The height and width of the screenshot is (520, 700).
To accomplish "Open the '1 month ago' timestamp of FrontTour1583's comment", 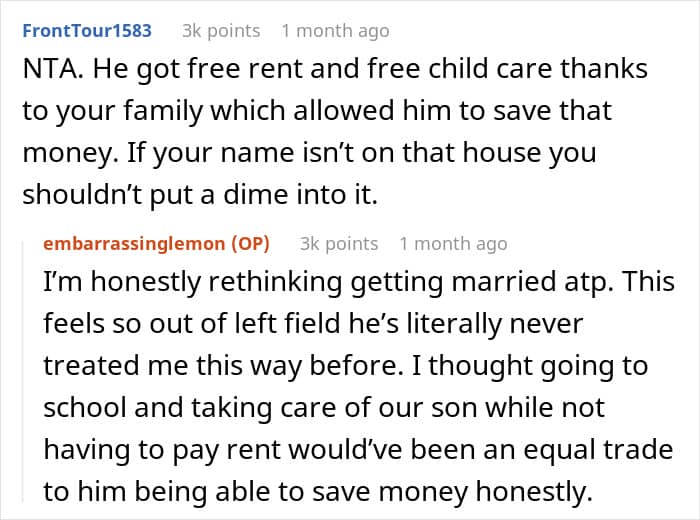I will pos(335,31).
